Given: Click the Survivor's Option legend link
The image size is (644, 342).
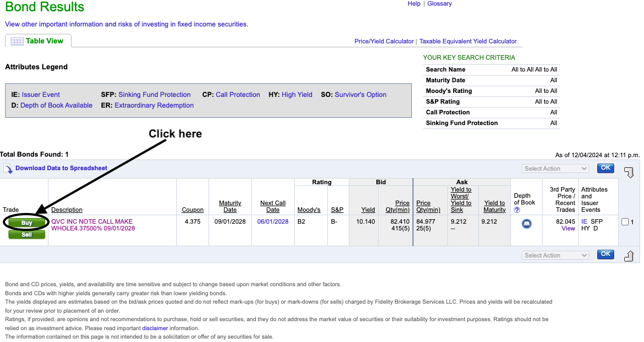Looking at the screenshot, I should 361,95.
